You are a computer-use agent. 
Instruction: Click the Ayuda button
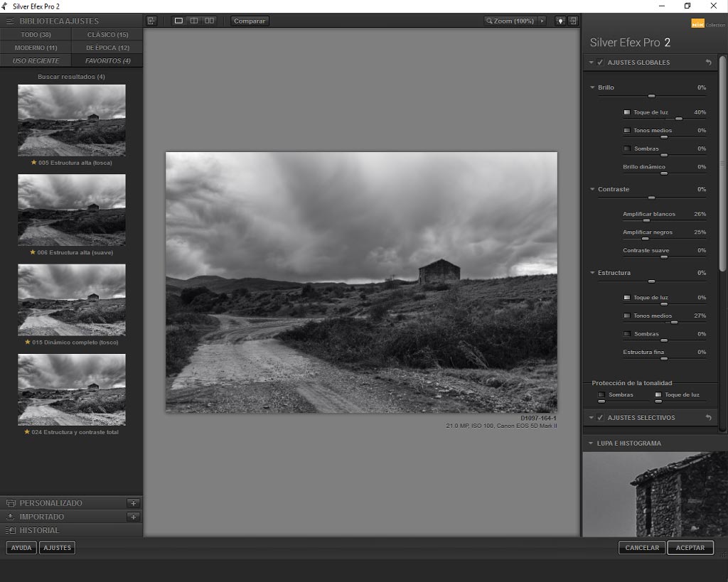21,548
